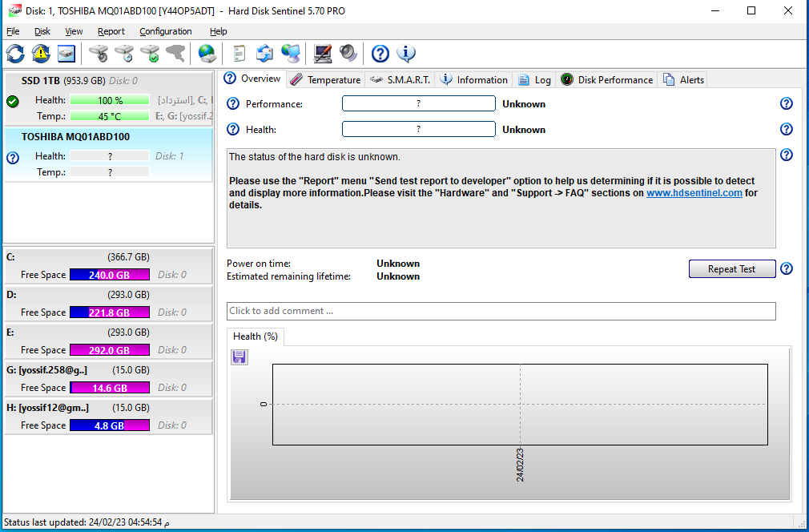Click the help icon left of Performance label
This screenshot has height=532, width=809.
[233, 103]
